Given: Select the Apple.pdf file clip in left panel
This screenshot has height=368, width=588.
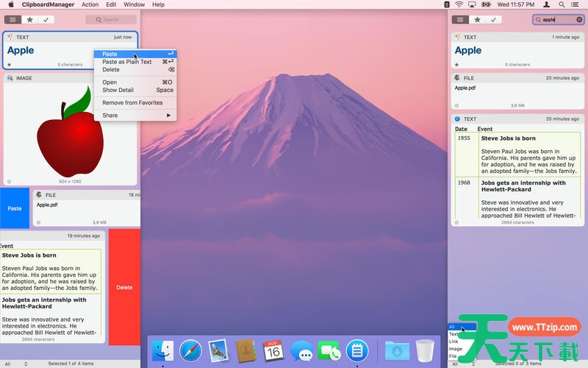Looking at the screenshot, I should tap(86, 208).
